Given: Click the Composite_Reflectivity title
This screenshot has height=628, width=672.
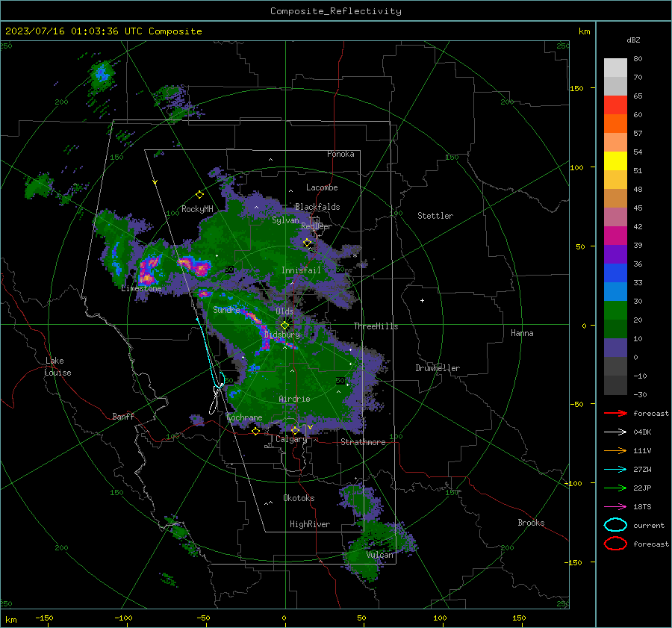Looking at the screenshot, I should tap(336, 11).
